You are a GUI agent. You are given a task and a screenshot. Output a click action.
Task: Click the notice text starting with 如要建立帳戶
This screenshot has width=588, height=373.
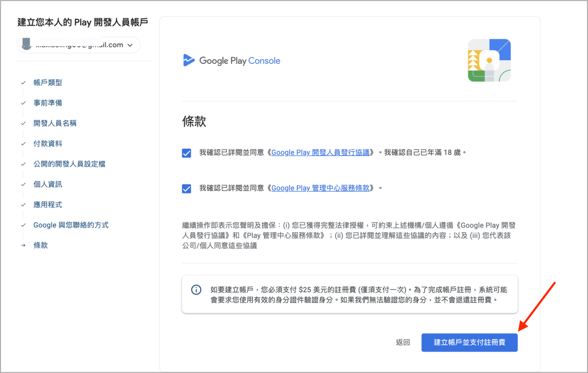[359, 295]
